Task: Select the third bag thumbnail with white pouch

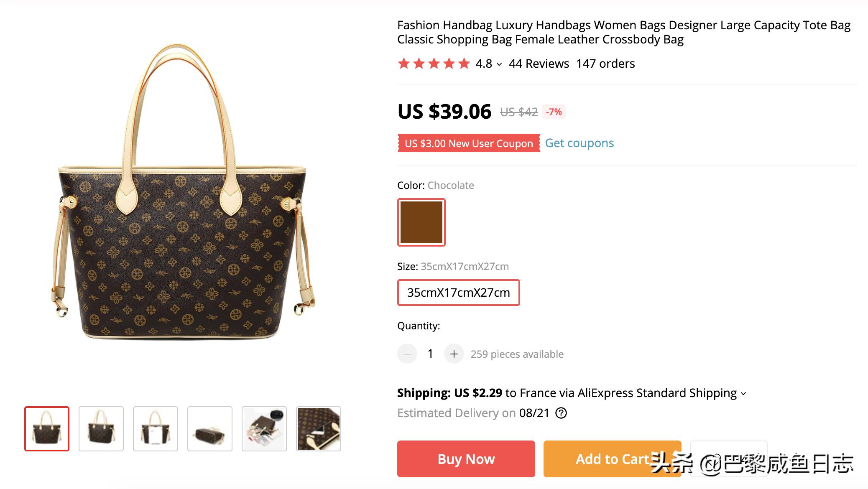Action: (156, 428)
